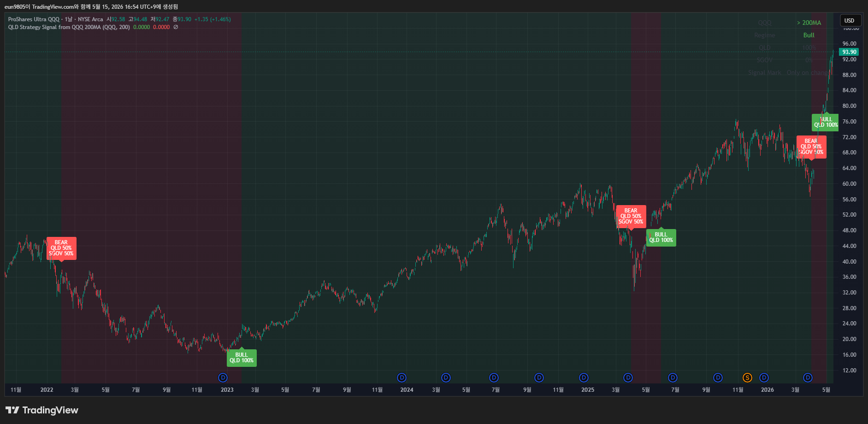This screenshot has height=424, width=868.
Task: Select the 93.90 current price label
Action: click(849, 52)
